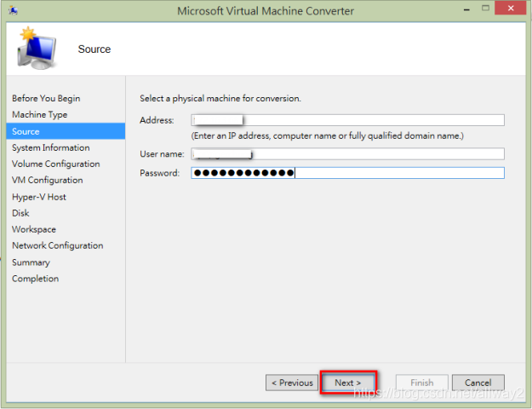Open Network Configuration step
Screen dimensions: 532x409
coord(58,245)
